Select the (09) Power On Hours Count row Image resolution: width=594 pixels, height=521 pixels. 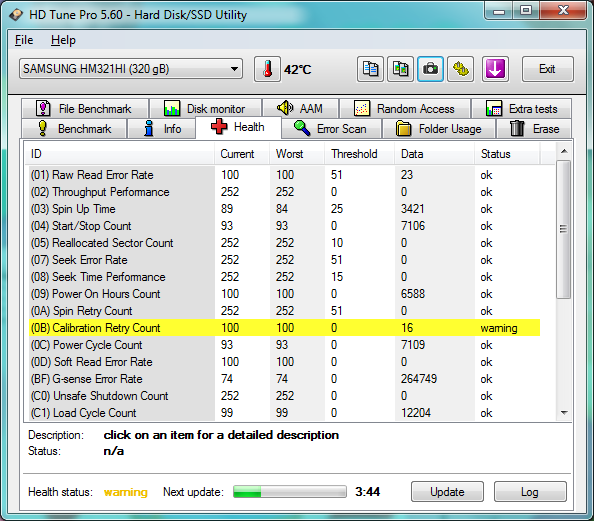[x=284, y=294]
